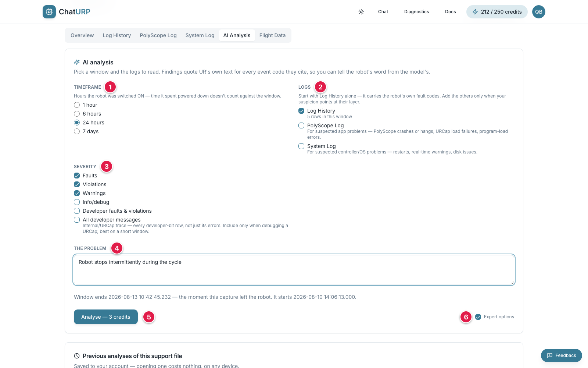The width and height of the screenshot is (588, 368).
Task: Click the TIMEFRAME section label
Action: click(x=87, y=87)
